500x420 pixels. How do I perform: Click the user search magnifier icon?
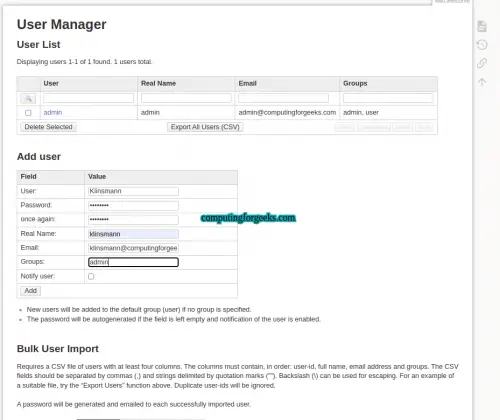coord(28,98)
